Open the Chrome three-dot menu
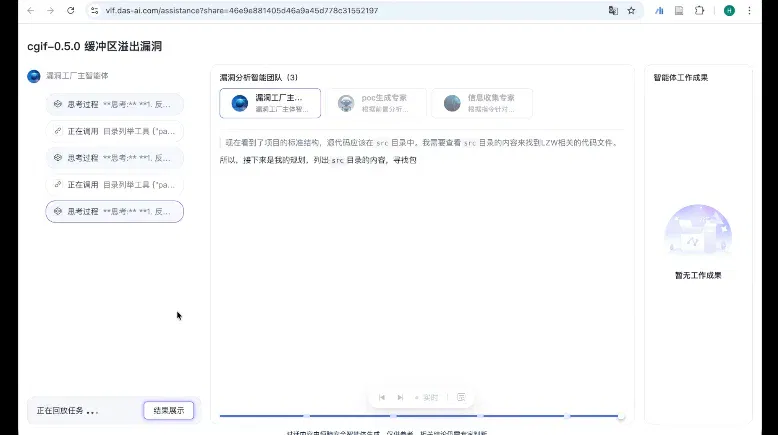Screen dimensions: 778x435 (x=749, y=10)
